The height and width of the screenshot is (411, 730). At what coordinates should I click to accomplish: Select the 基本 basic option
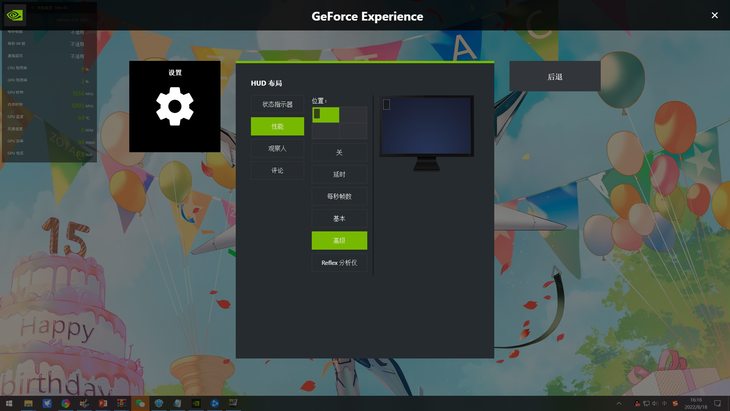[339, 218]
